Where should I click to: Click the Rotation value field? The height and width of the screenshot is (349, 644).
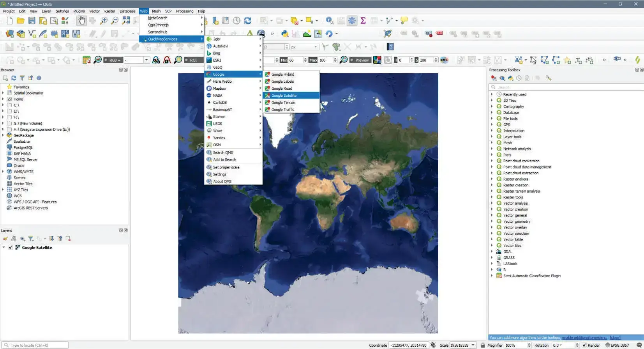tap(563, 345)
